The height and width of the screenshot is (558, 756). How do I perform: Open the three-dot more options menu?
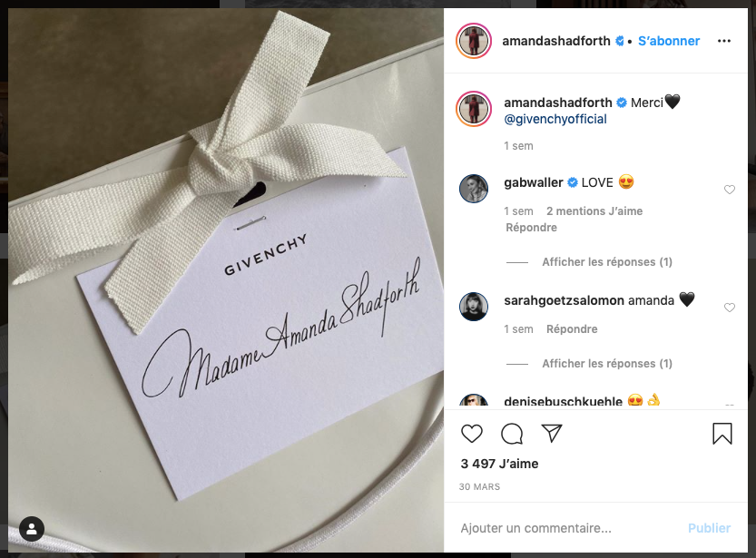pyautogui.click(x=723, y=41)
